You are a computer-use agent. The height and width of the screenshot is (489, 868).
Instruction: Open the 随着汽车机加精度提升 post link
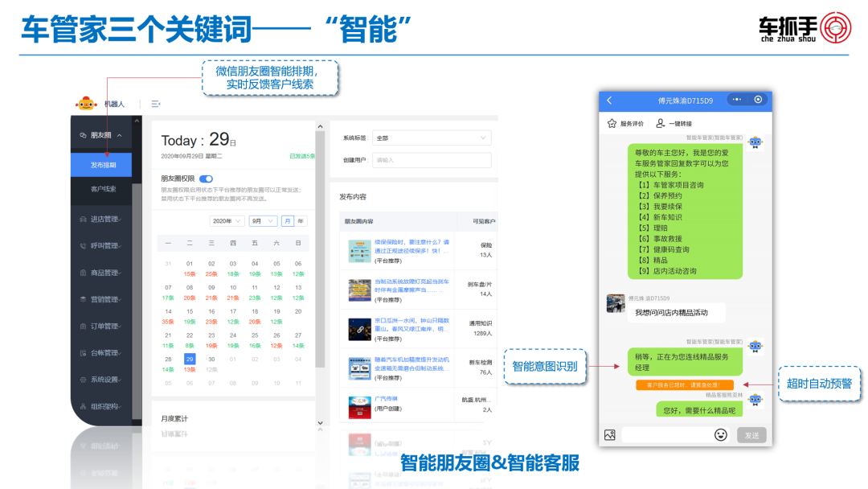click(x=411, y=364)
